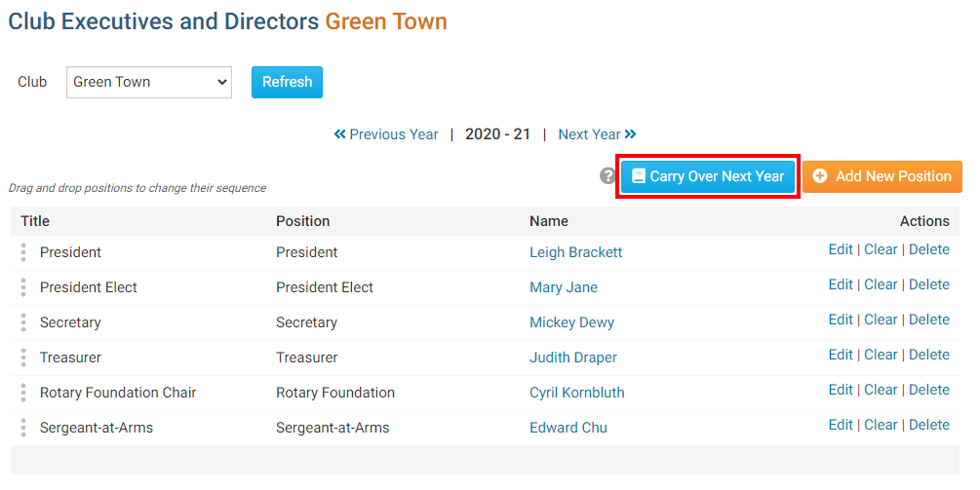Delete the Treasurer position
The height and width of the screenshot is (490, 980).
pos(928,355)
